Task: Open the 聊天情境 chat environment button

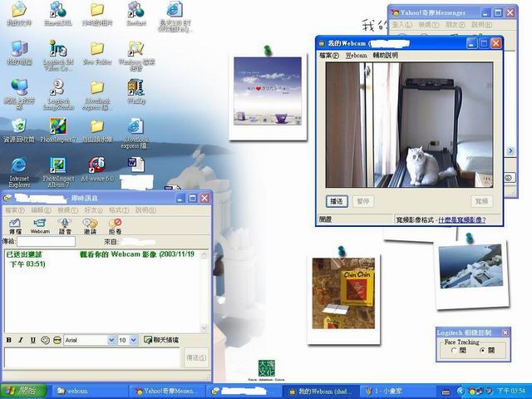Action: pos(161,340)
